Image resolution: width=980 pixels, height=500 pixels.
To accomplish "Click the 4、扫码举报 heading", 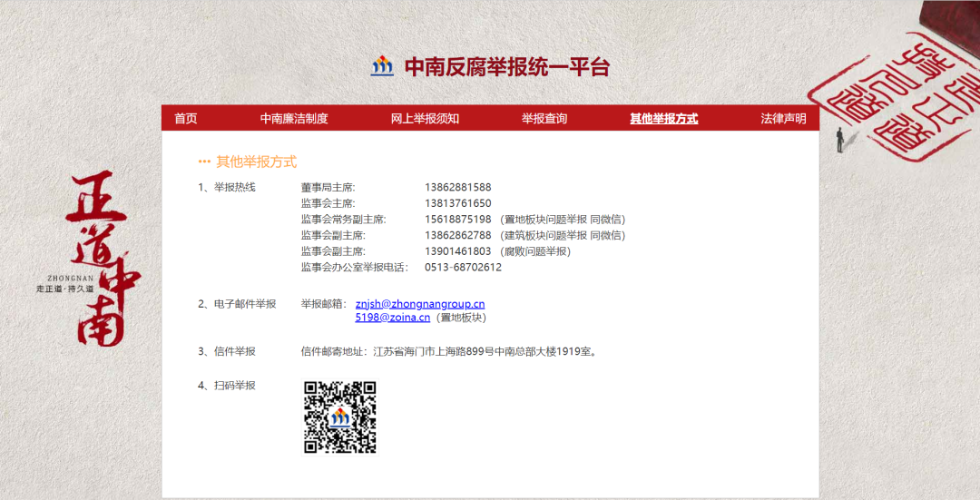I will (227, 386).
